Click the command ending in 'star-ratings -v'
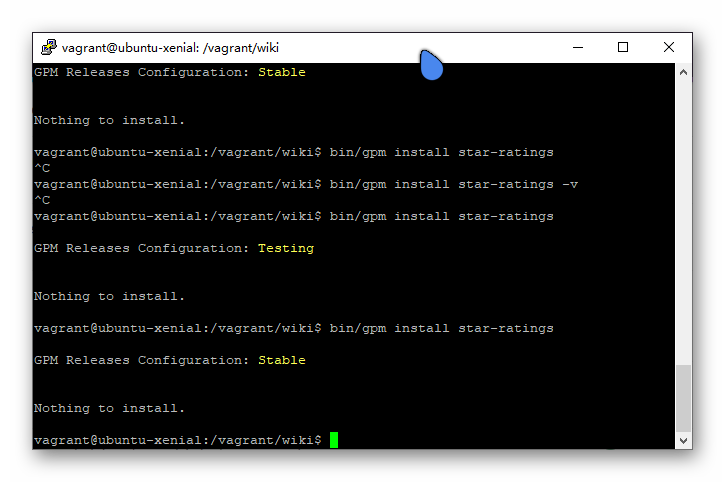This screenshot has width=725, height=482. pos(454,185)
